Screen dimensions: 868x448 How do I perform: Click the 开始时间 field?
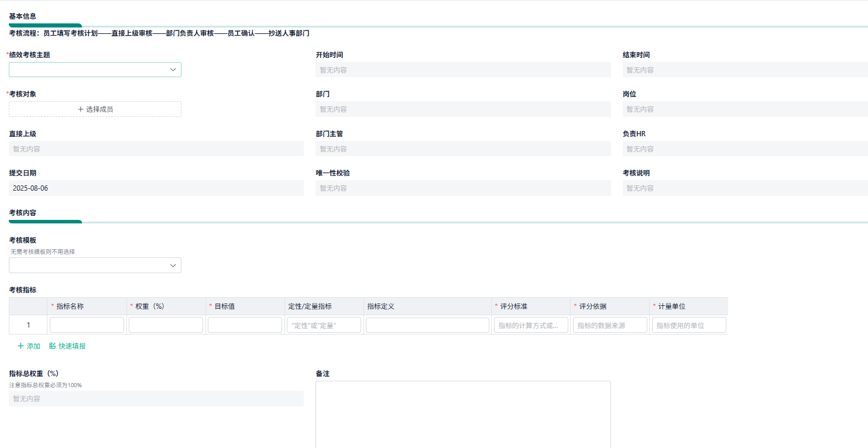pyautogui.click(x=463, y=70)
